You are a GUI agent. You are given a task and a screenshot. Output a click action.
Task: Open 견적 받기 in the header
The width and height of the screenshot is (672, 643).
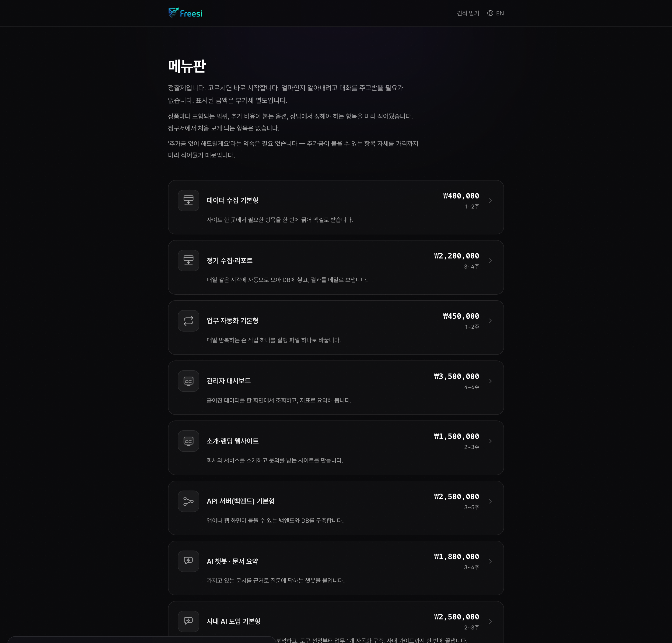[x=468, y=13]
